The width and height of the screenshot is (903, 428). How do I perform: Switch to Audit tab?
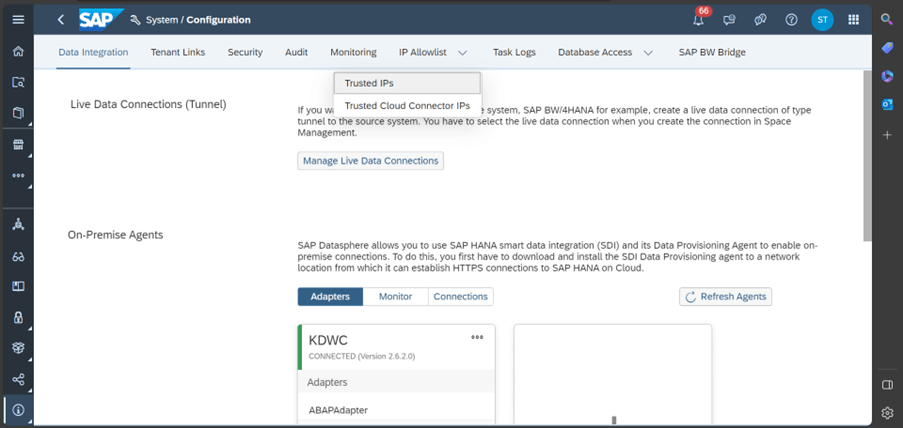tap(297, 52)
